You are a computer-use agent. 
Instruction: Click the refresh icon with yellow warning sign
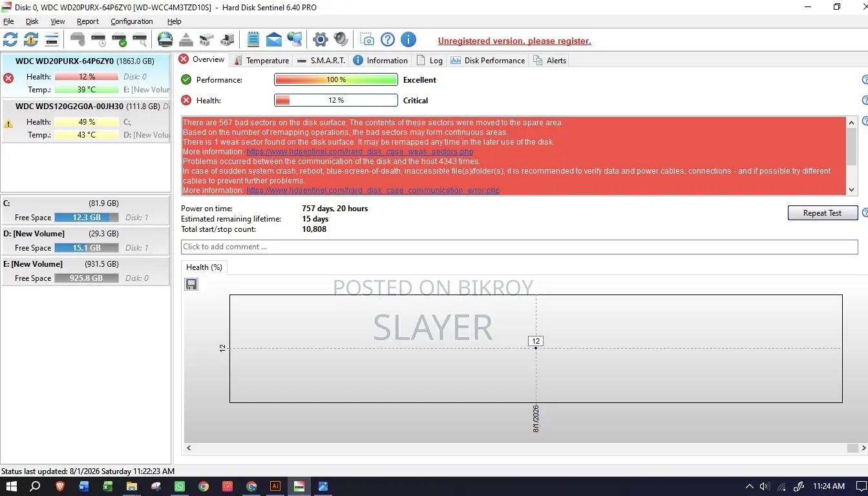pyautogui.click(x=31, y=40)
